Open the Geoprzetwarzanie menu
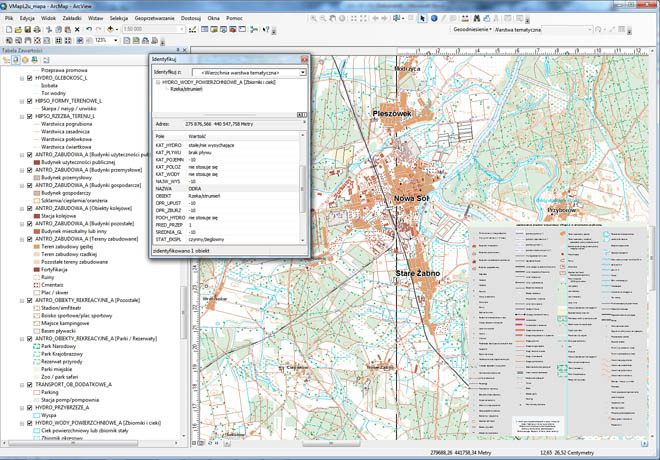Viewport: 660px width, 460px height. 153,18
